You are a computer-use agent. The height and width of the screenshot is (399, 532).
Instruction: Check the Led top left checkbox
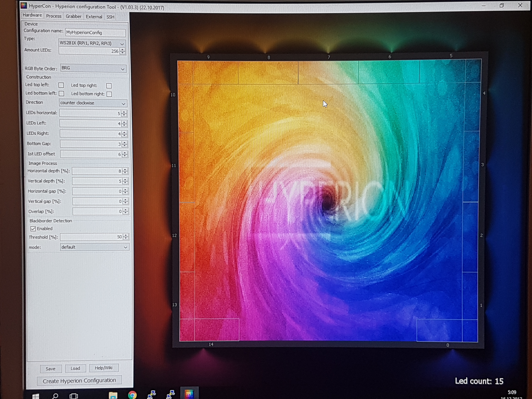click(x=61, y=85)
